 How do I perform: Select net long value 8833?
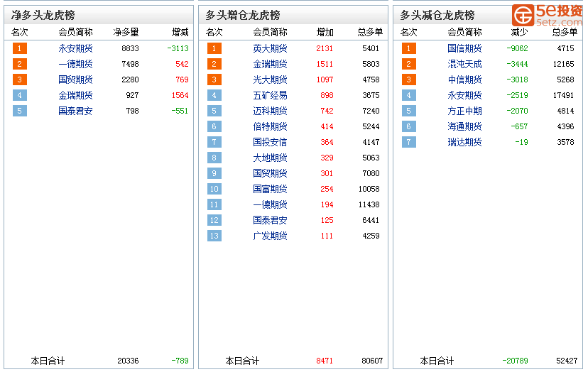(x=130, y=48)
